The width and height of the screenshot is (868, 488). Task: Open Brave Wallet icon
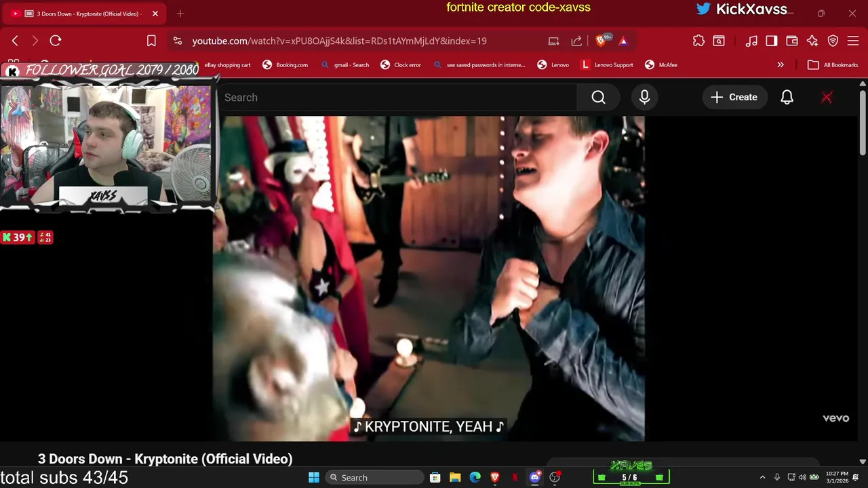792,41
